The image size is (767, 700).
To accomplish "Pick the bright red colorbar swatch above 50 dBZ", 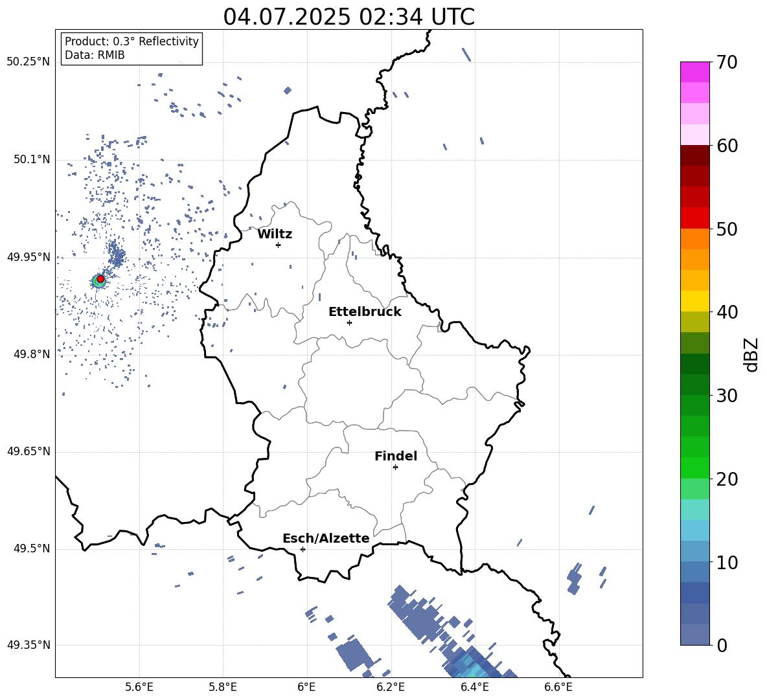I will coord(694,218).
